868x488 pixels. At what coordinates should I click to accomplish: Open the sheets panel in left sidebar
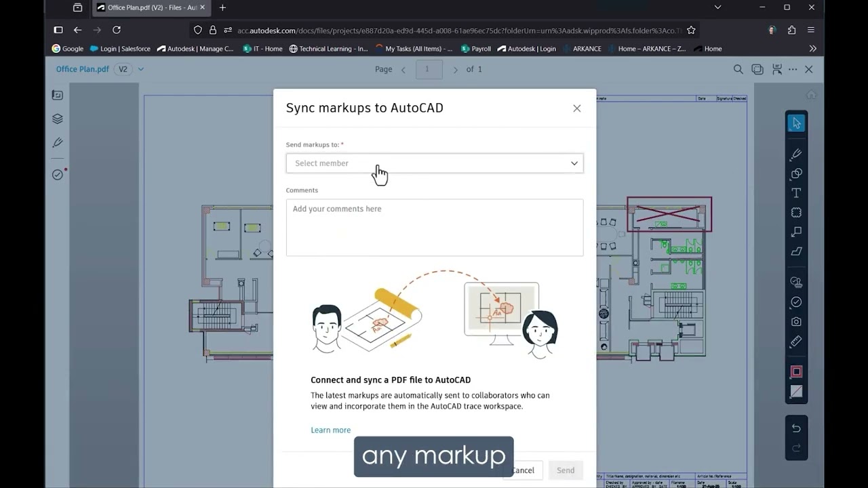pyautogui.click(x=58, y=95)
